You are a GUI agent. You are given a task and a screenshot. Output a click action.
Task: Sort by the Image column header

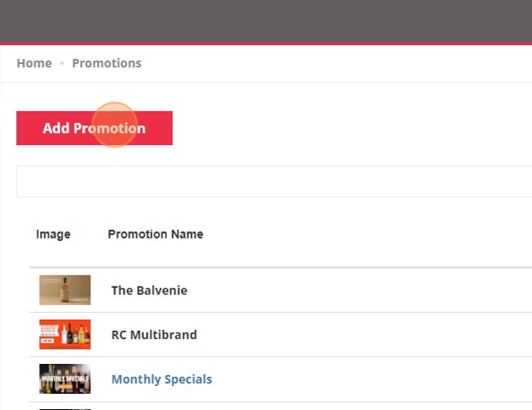coord(53,234)
